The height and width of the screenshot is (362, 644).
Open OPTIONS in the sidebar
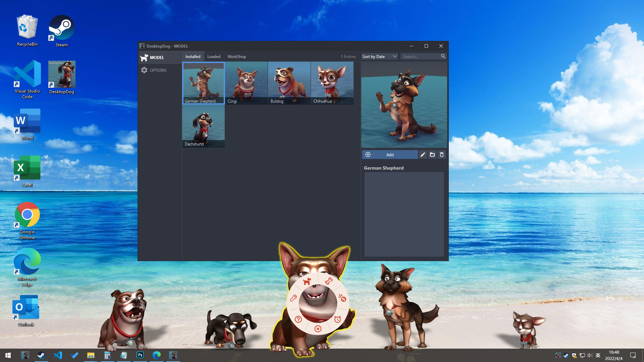(158, 70)
